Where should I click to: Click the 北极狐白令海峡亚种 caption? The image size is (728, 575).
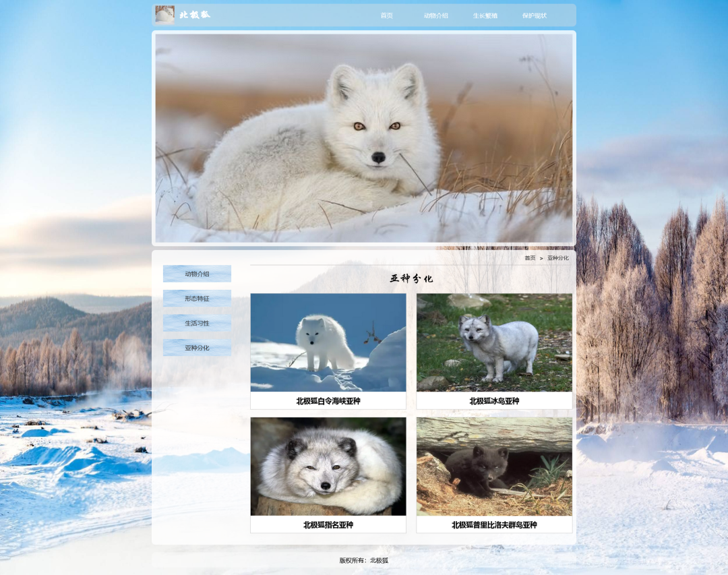point(328,401)
